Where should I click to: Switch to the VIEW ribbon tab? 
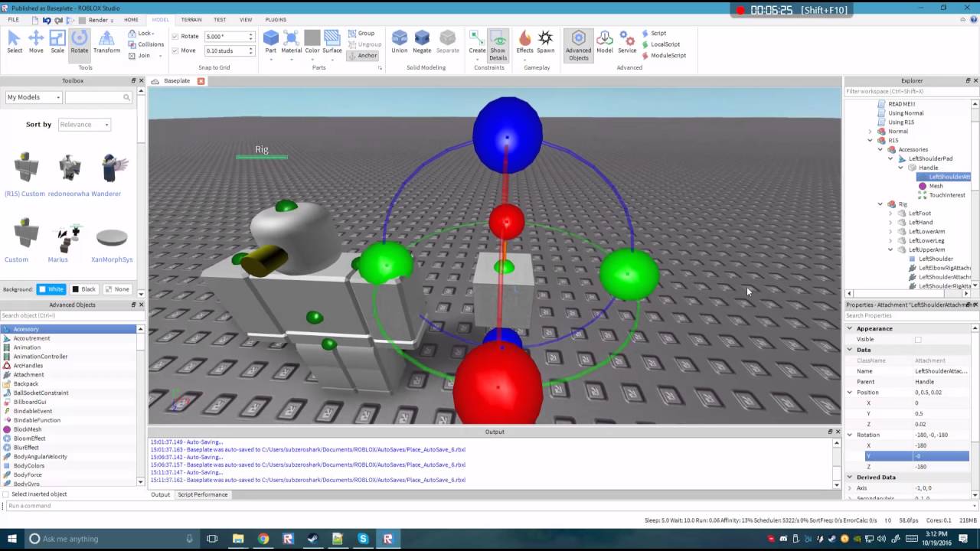click(x=246, y=20)
